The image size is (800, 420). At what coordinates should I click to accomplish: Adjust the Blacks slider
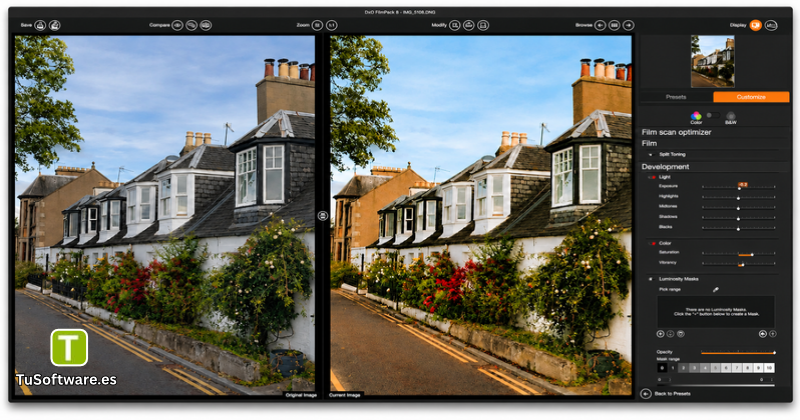point(738,228)
